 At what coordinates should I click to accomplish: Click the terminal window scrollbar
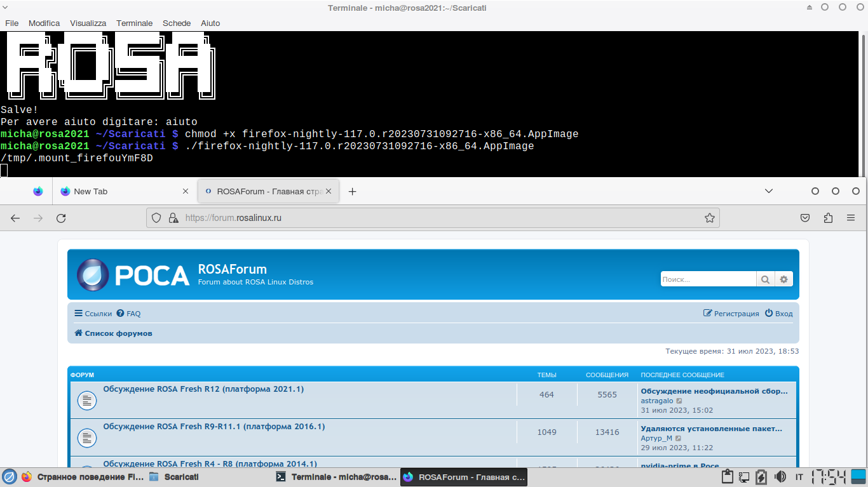864,103
